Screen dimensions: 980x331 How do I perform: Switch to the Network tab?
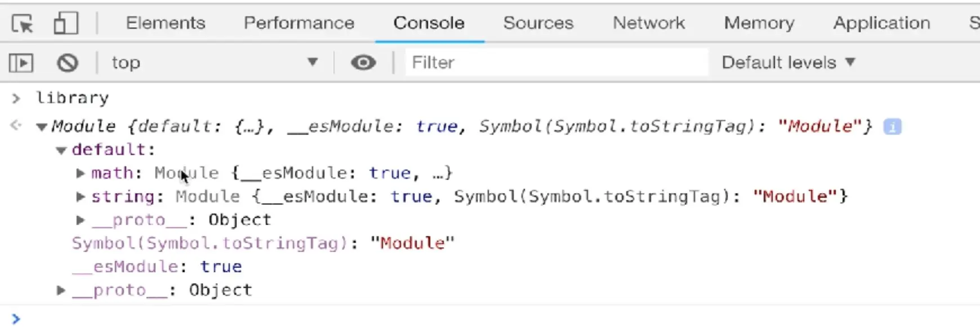[649, 23]
